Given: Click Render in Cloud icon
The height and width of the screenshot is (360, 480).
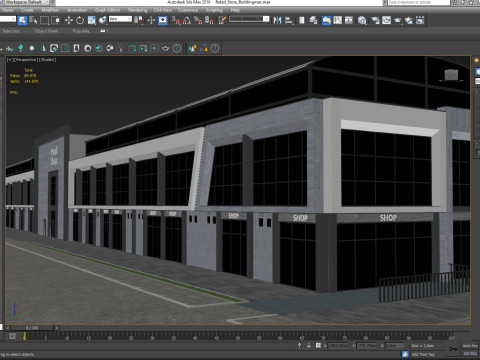Looking at the screenshot, I should click(409, 20).
